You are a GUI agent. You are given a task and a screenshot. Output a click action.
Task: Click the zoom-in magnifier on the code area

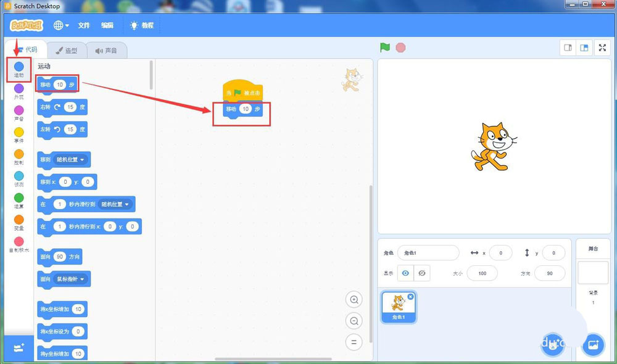click(354, 299)
